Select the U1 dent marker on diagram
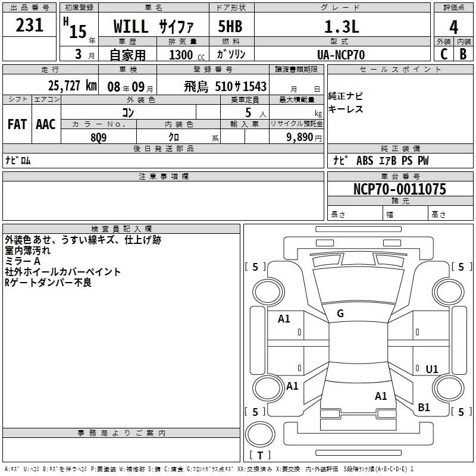This screenshot has height=476, width=476. [431, 369]
